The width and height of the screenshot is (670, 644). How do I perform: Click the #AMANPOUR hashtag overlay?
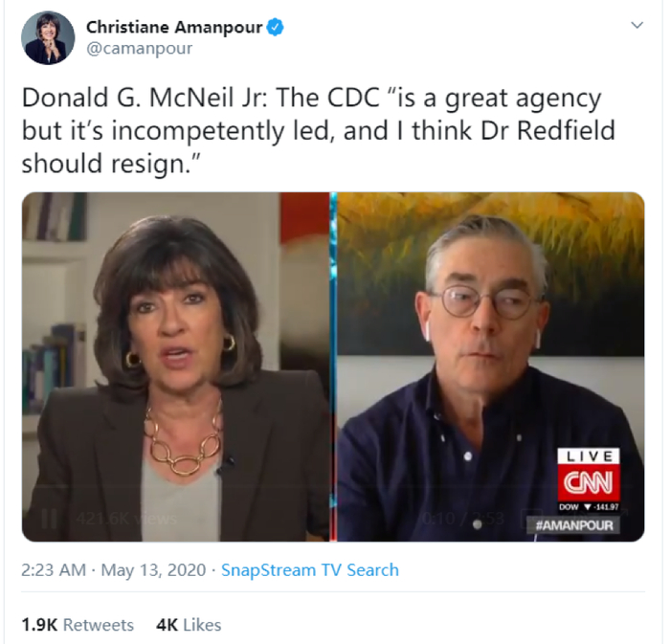pos(574,525)
